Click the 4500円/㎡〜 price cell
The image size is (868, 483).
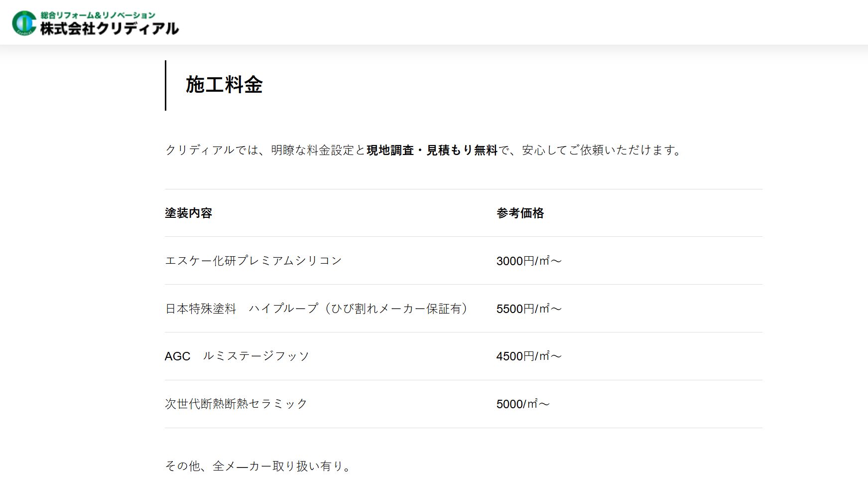click(529, 356)
